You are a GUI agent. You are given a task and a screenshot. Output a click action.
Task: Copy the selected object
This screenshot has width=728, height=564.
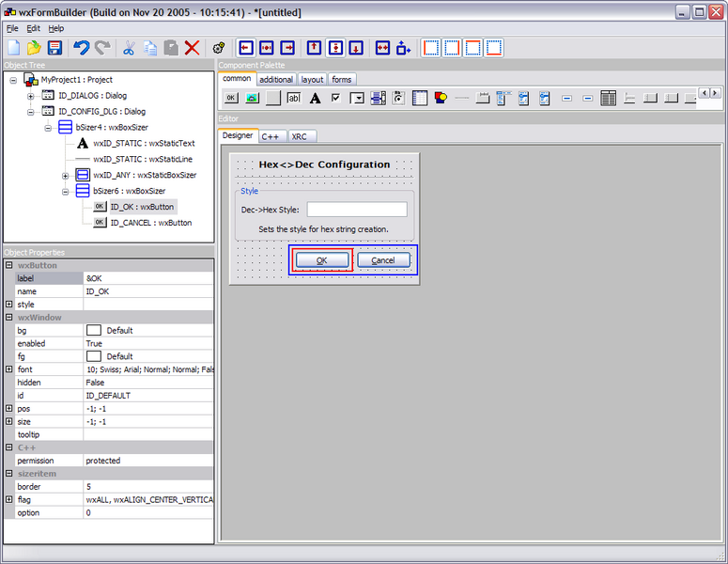(x=150, y=48)
